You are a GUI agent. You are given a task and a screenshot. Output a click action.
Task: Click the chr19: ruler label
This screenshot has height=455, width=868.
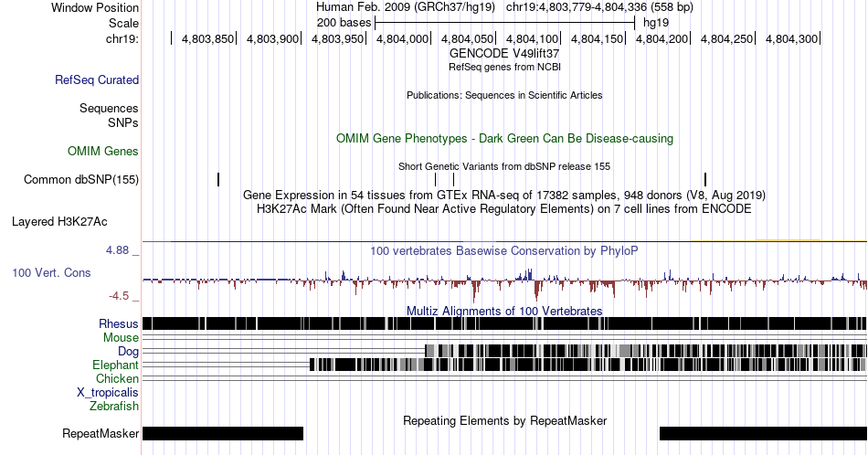122,38
